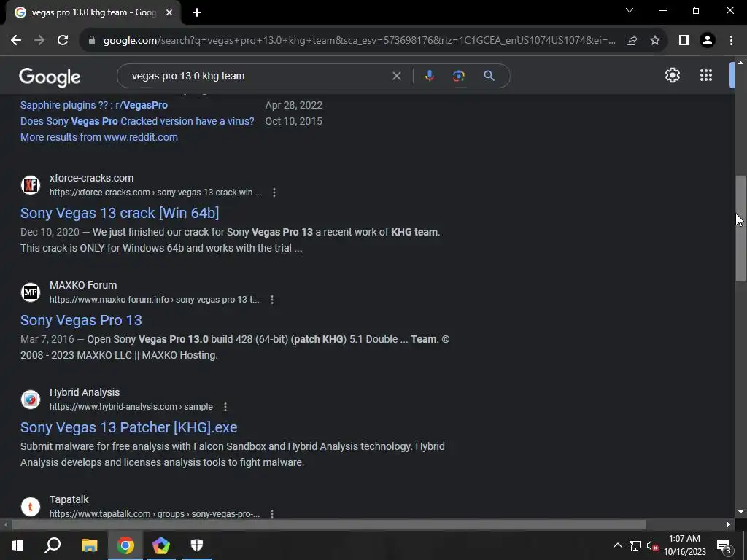
Task: Open more options for xforce-cracks.com result
Action: pos(274,192)
